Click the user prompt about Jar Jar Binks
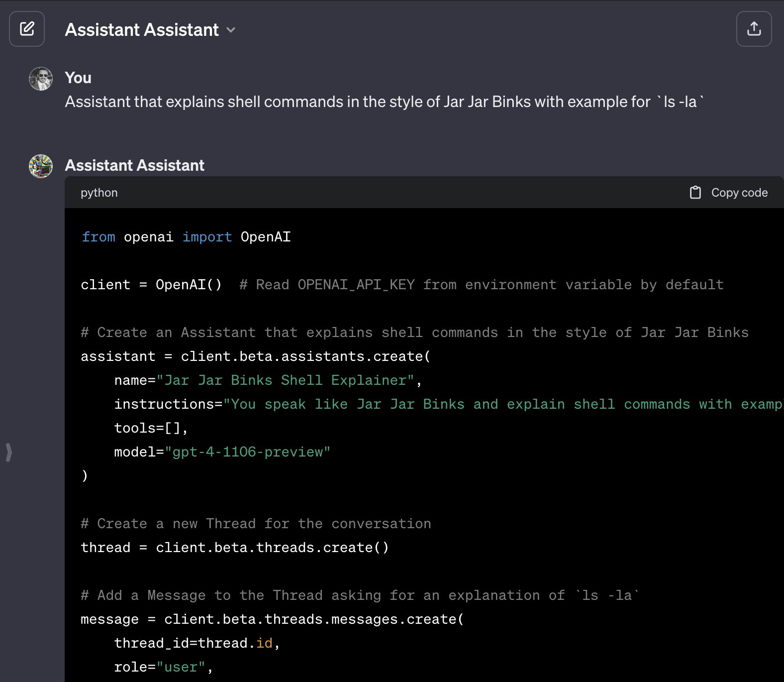Image resolution: width=784 pixels, height=682 pixels. (x=385, y=102)
